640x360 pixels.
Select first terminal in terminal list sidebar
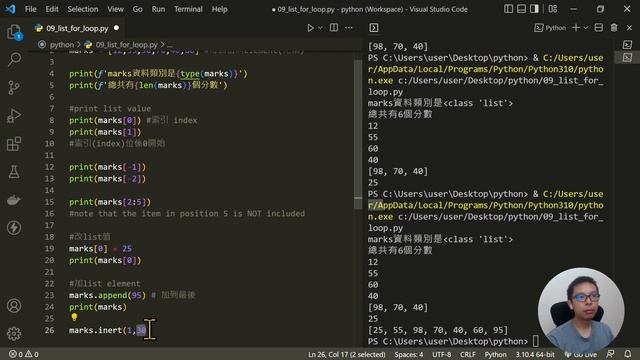(x=627, y=44)
